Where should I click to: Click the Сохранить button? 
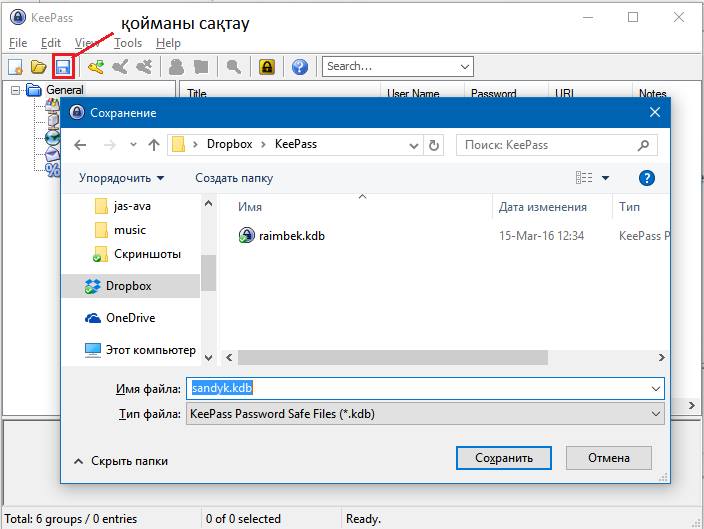pyautogui.click(x=503, y=458)
